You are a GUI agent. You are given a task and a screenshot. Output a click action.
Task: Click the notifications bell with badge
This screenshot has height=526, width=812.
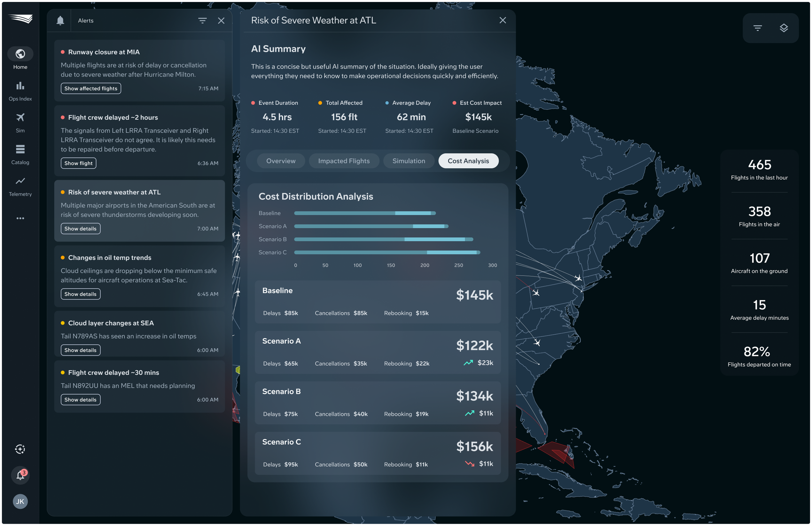[x=20, y=475]
